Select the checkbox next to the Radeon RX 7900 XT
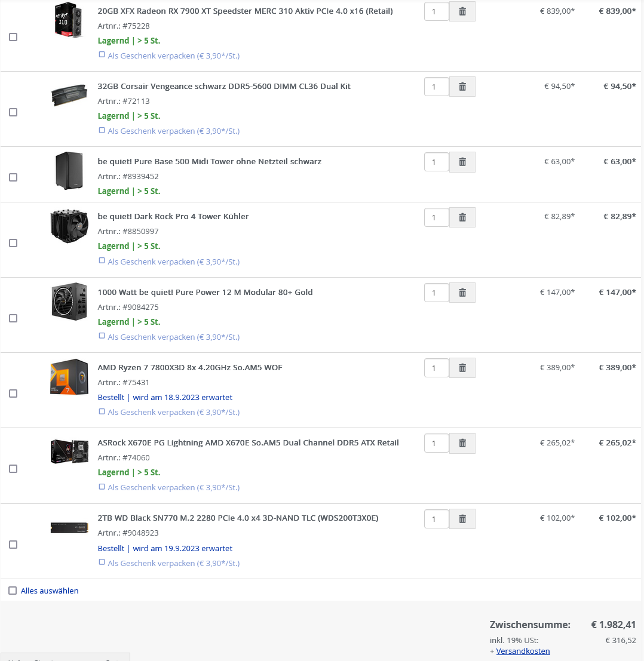The width and height of the screenshot is (644, 661). pyautogui.click(x=13, y=36)
